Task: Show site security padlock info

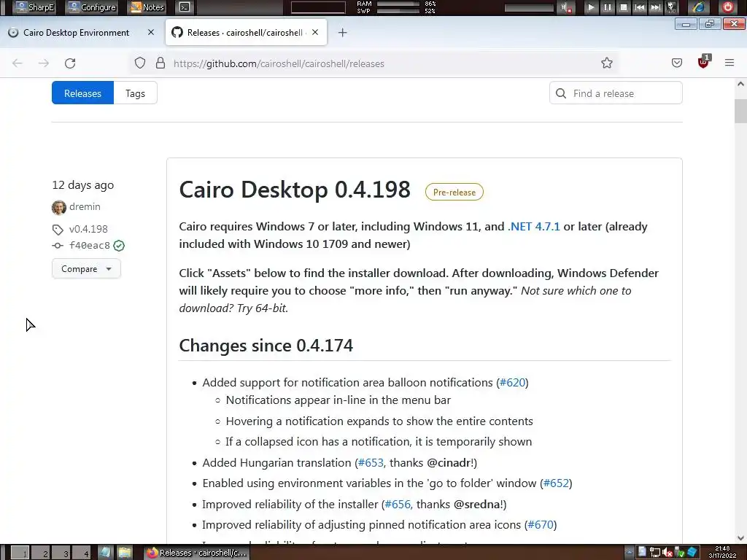Action: (x=160, y=63)
